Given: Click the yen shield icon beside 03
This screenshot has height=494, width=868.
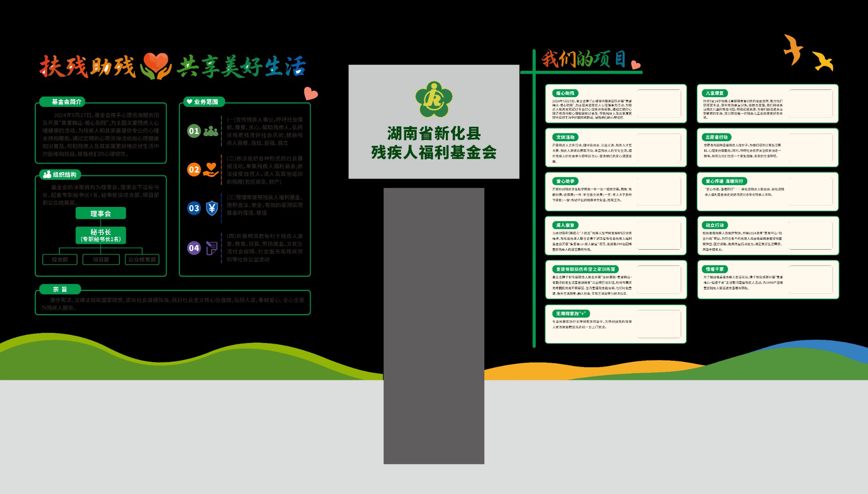Looking at the screenshot, I should 211,208.
